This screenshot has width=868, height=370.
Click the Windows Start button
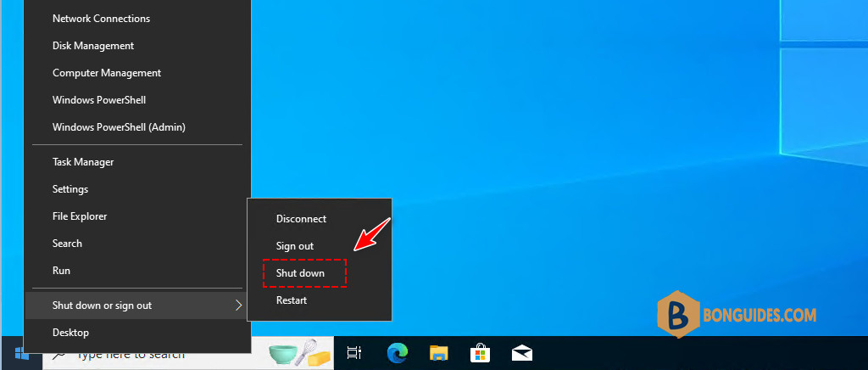pyautogui.click(x=21, y=355)
